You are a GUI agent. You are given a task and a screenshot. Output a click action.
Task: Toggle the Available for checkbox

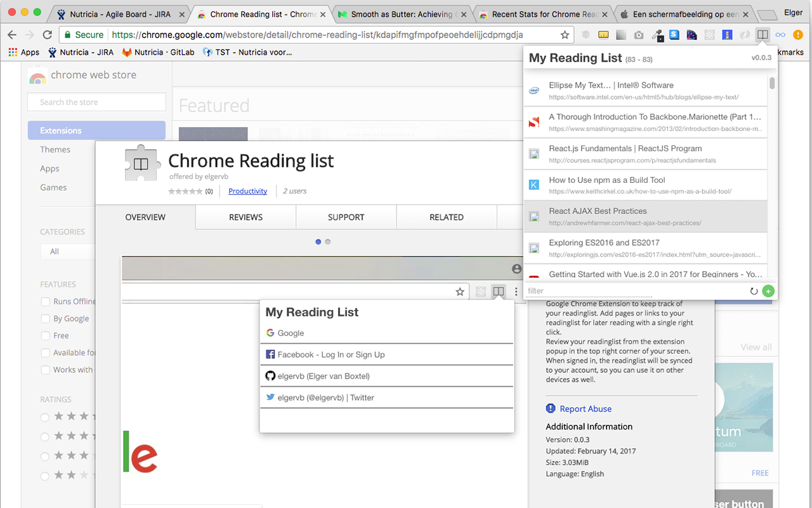click(x=45, y=353)
